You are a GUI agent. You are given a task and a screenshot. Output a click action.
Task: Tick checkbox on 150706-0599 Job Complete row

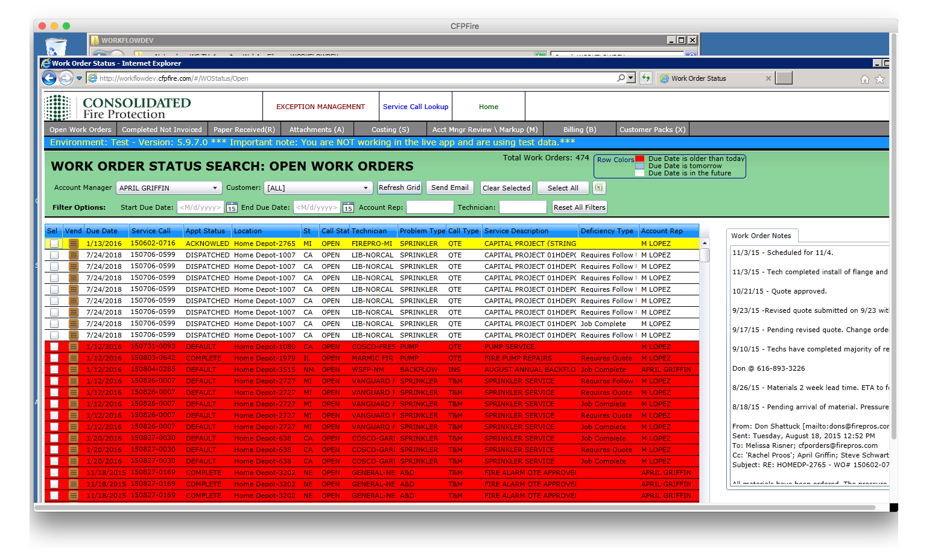click(54, 324)
